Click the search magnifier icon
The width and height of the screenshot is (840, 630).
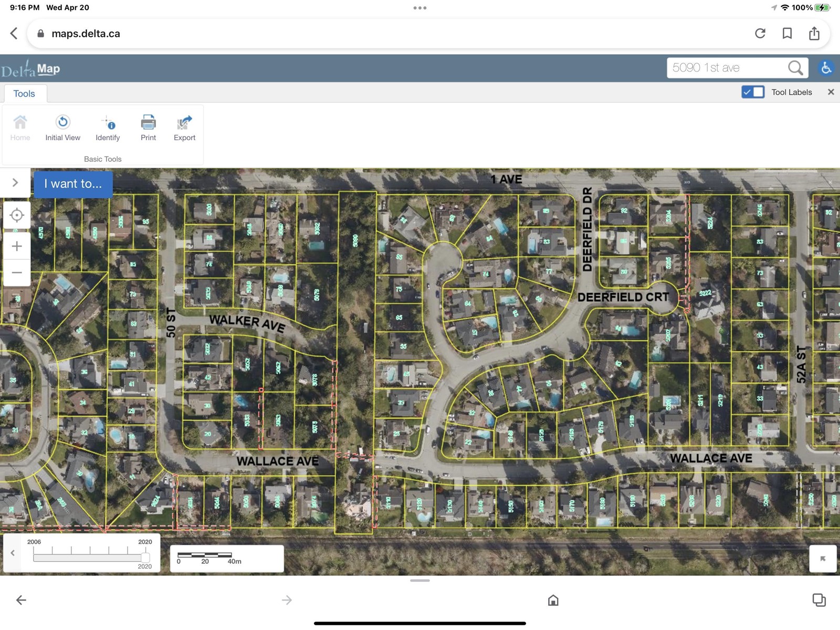coord(795,68)
